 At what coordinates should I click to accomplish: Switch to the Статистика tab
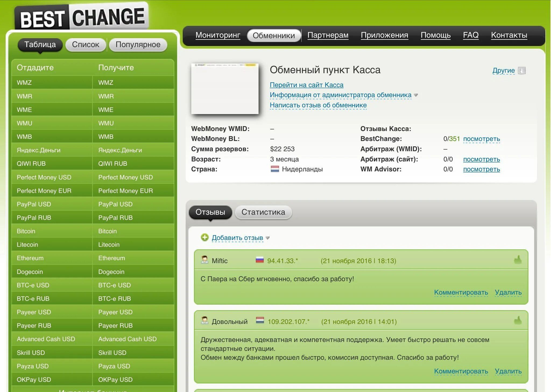coord(263,212)
